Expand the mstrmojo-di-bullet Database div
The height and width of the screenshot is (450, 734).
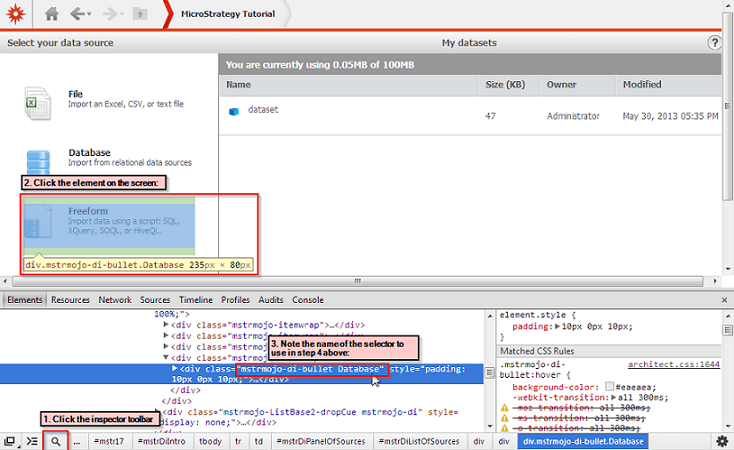pos(175,369)
